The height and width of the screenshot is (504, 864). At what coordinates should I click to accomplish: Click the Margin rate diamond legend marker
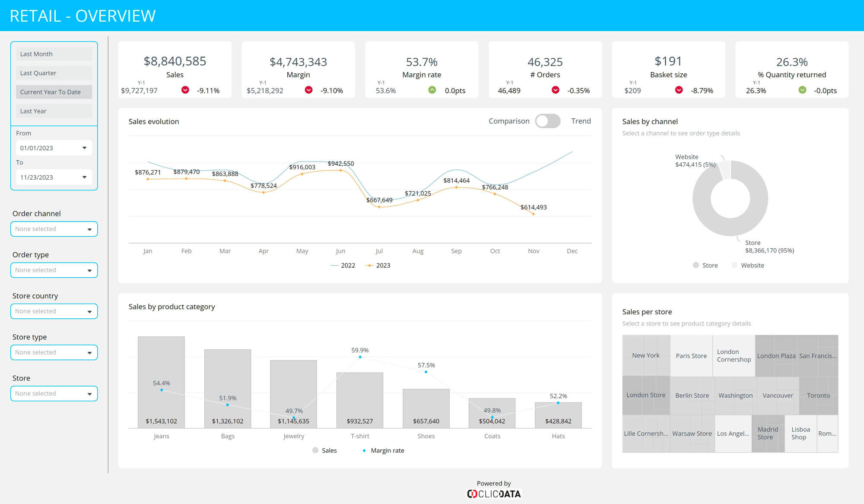364,450
